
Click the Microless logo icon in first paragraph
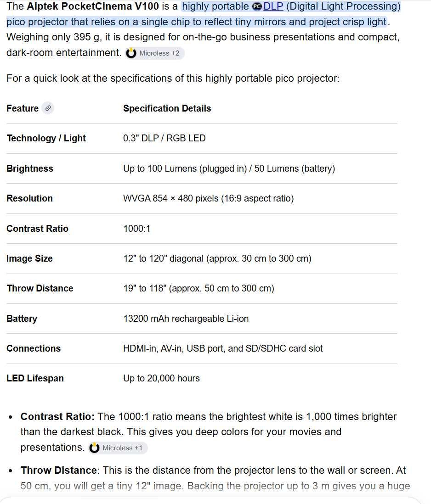(131, 53)
